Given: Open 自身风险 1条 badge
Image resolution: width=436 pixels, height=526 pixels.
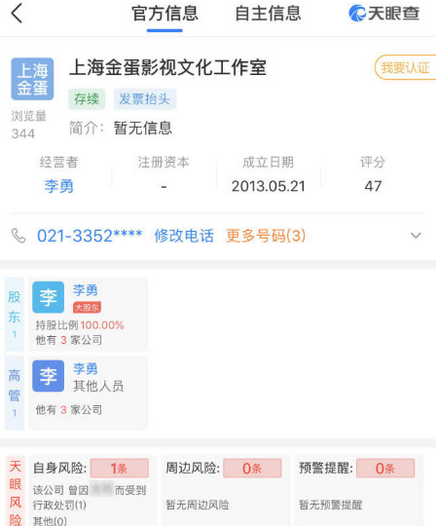Looking at the screenshot, I should coord(119,468).
